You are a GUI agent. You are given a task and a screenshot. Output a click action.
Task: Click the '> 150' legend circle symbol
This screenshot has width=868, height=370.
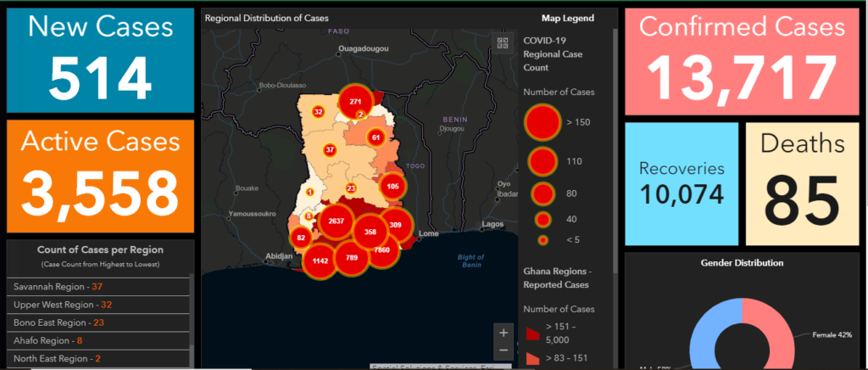click(x=543, y=122)
